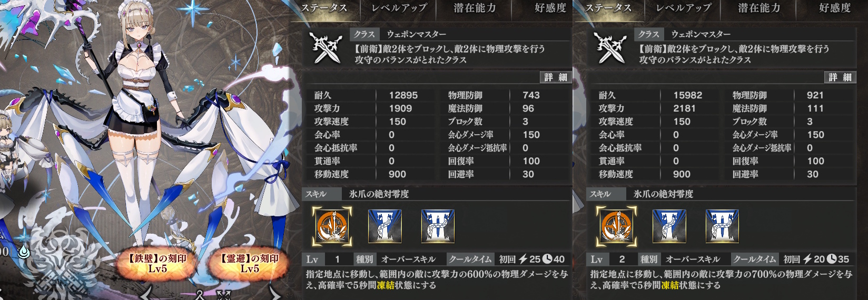Select the middle blue chain skill icon in the Lv 1 panel

tap(385, 226)
